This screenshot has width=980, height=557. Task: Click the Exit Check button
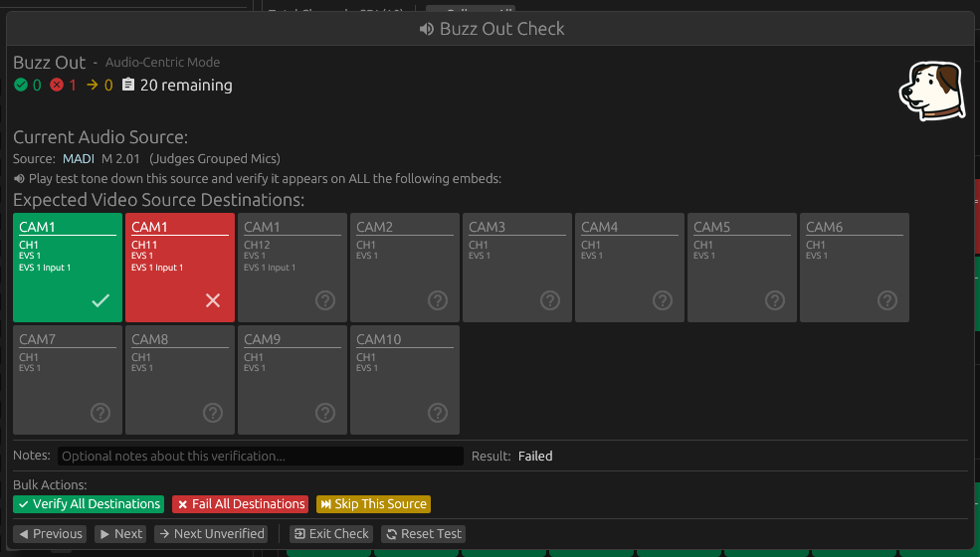click(331, 534)
